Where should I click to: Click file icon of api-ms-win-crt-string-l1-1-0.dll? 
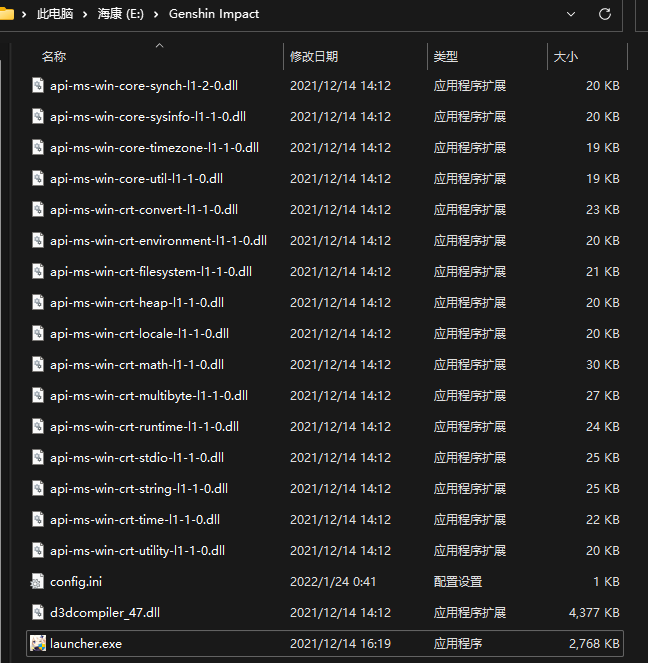point(38,488)
